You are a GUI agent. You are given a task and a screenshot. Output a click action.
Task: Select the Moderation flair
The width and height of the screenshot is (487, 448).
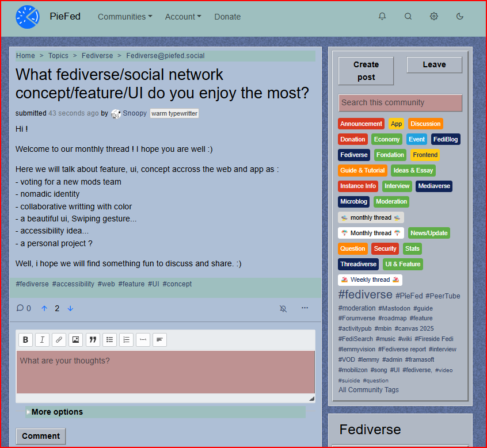391,201
